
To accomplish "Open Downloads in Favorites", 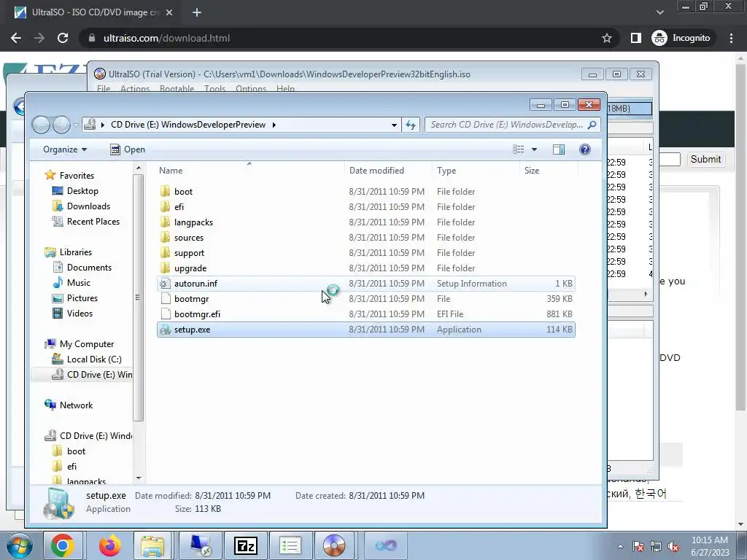I will tap(88, 206).
